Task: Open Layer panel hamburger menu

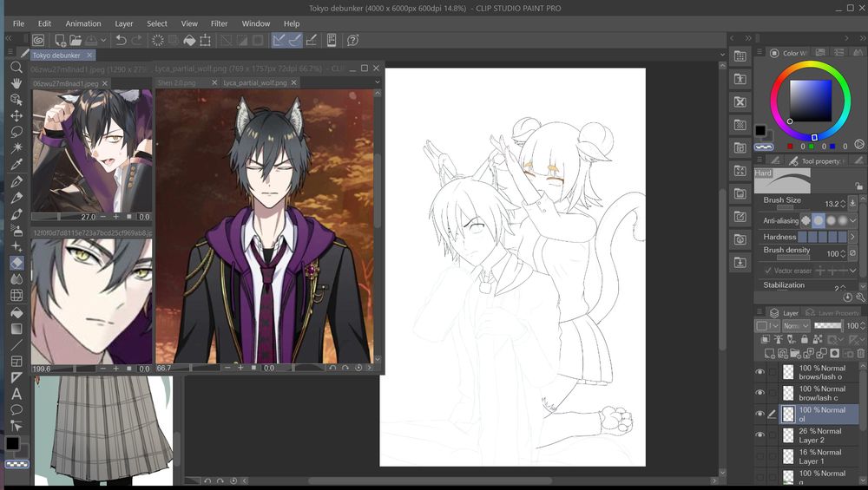Action: coord(759,312)
